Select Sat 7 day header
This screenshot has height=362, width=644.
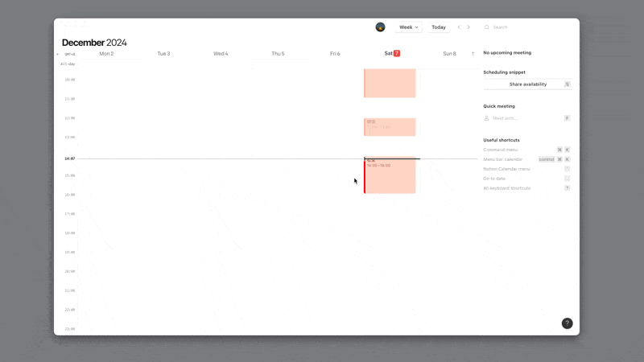tap(392, 53)
